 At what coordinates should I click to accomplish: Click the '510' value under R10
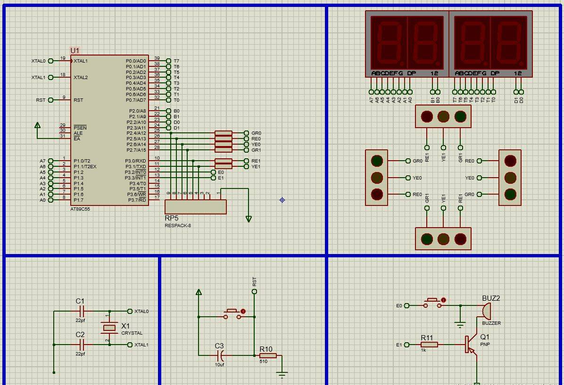[x=263, y=361]
